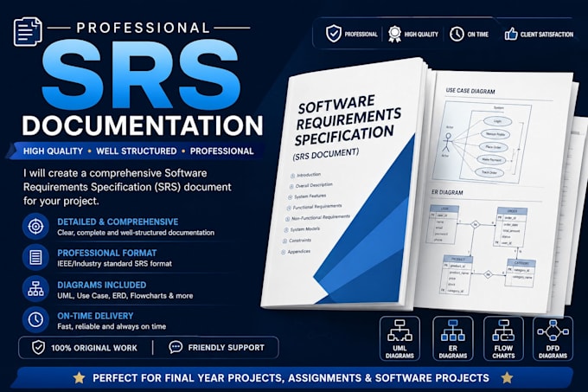The height and width of the screenshot is (392, 588).
Task: Click the clock icon for On-Time Delivery
Action: click(35, 320)
